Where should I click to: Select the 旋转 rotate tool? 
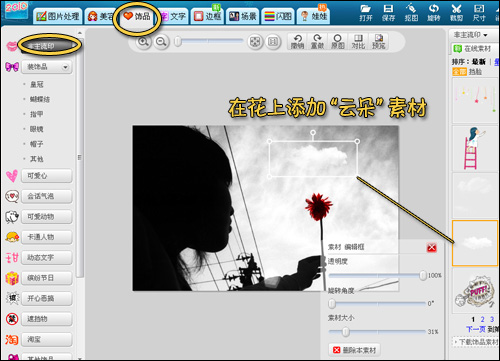point(434,13)
